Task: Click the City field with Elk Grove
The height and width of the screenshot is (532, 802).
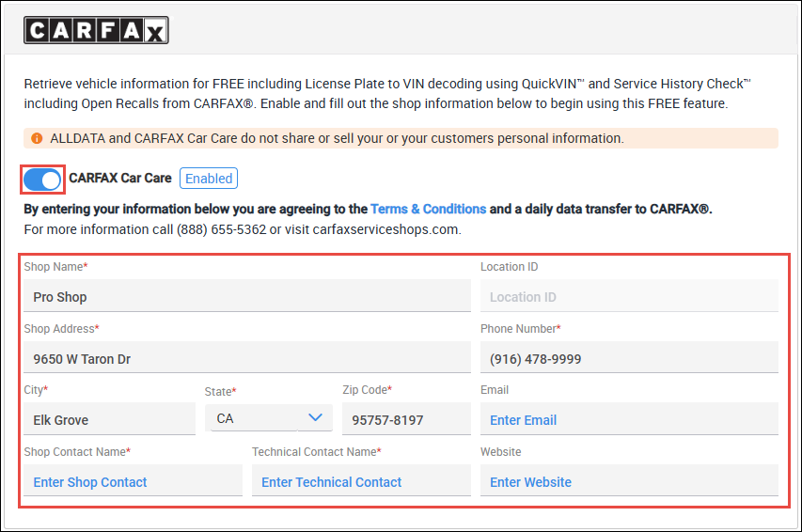Action: (x=107, y=420)
